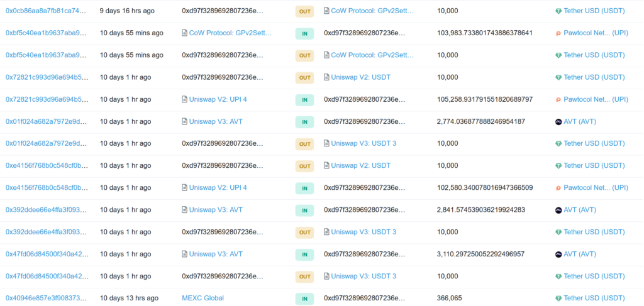The image size is (644, 306).
Task: Click Pawtocol token icon in 103,983.73 row
Action: (558, 33)
